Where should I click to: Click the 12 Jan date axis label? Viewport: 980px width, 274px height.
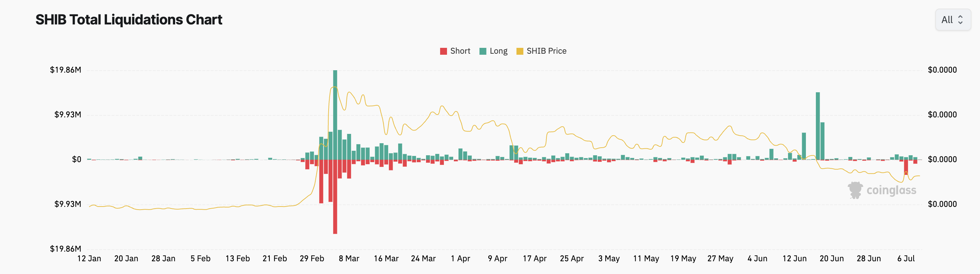89,259
